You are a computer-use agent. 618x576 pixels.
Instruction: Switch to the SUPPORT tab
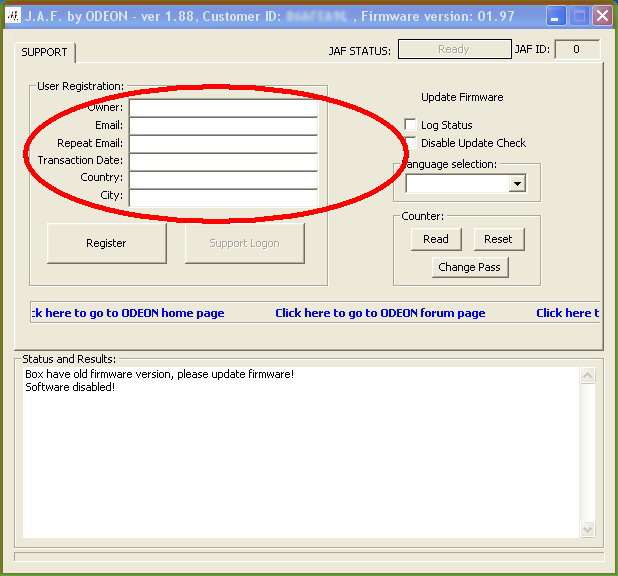click(x=45, y=52)
